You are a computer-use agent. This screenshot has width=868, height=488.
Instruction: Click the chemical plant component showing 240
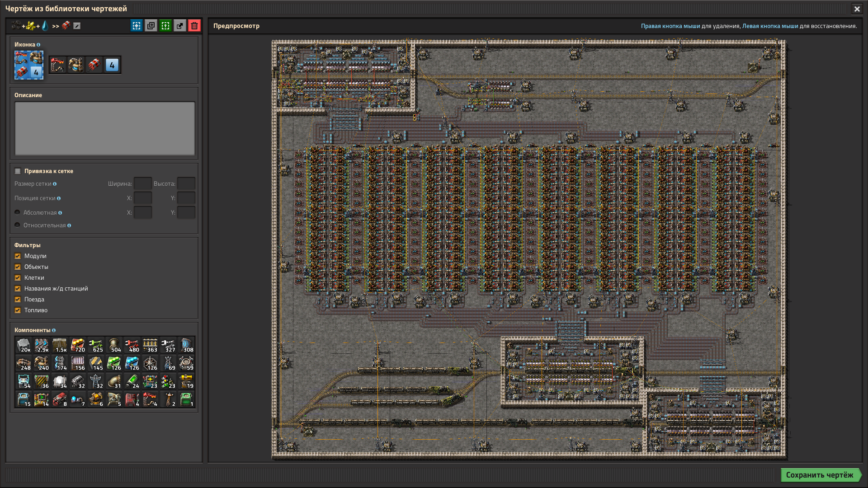(42, 363)
